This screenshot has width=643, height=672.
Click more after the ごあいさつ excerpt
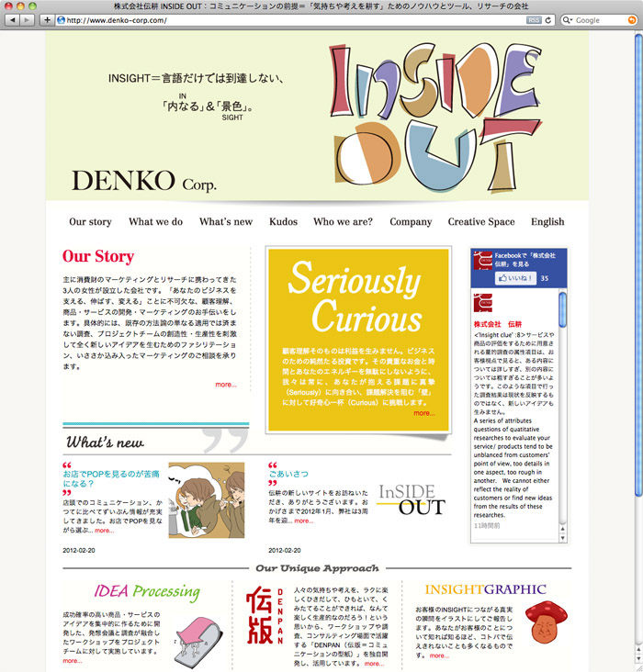[304, 521]
